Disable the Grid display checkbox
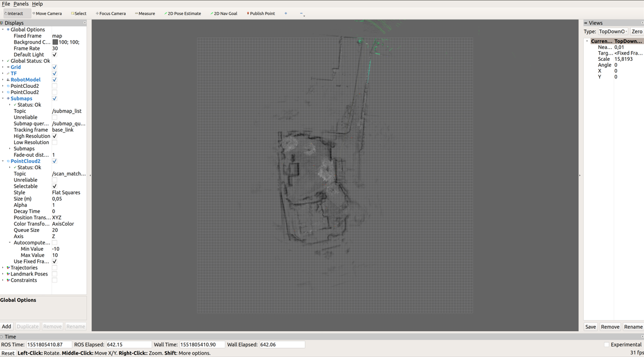 point(55,67)
